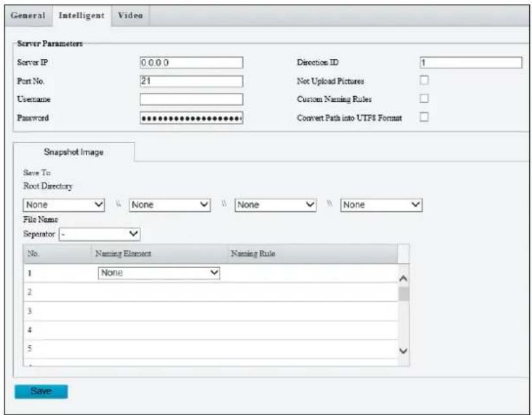Click the Direction ID field
Viewport: 532px width, 415px height.
471,63
